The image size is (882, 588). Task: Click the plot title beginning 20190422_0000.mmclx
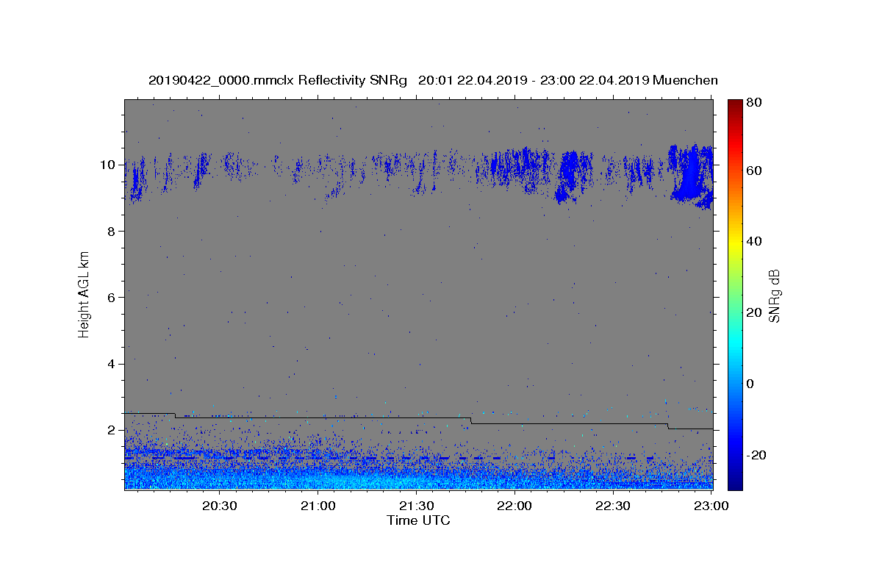(433, 80)
